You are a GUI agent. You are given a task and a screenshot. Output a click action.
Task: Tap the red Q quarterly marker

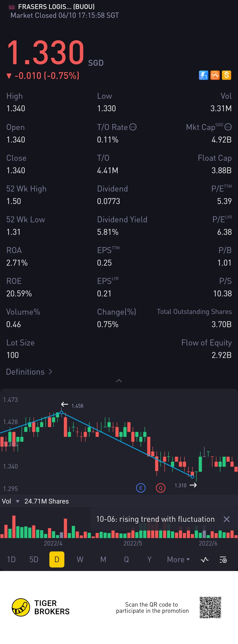pyautogui.click(x=161, y=488)
